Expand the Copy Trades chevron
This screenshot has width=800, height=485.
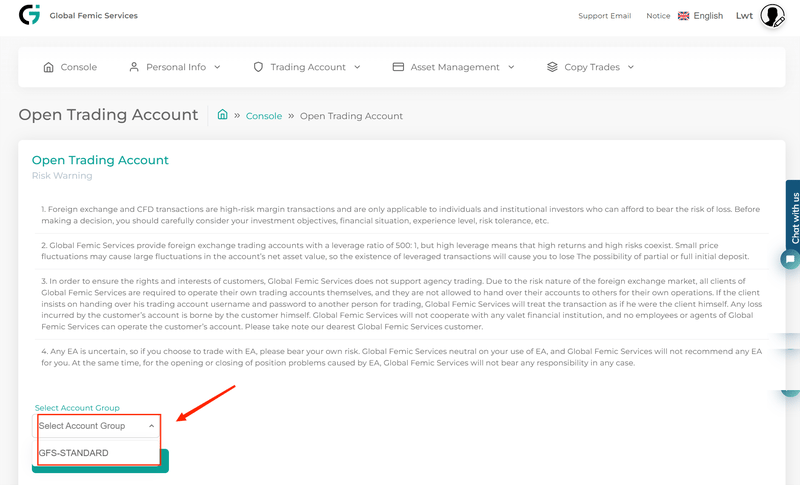pos(631,67)
